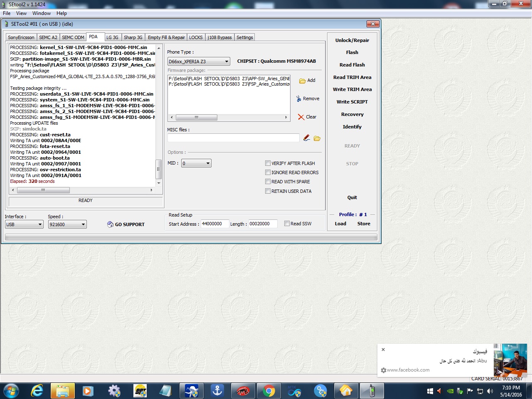Image resolution: width=532 pixels, height=399 pixels.
Task: Click the Unlock/Repair button
Action: [x=352, y=40]
